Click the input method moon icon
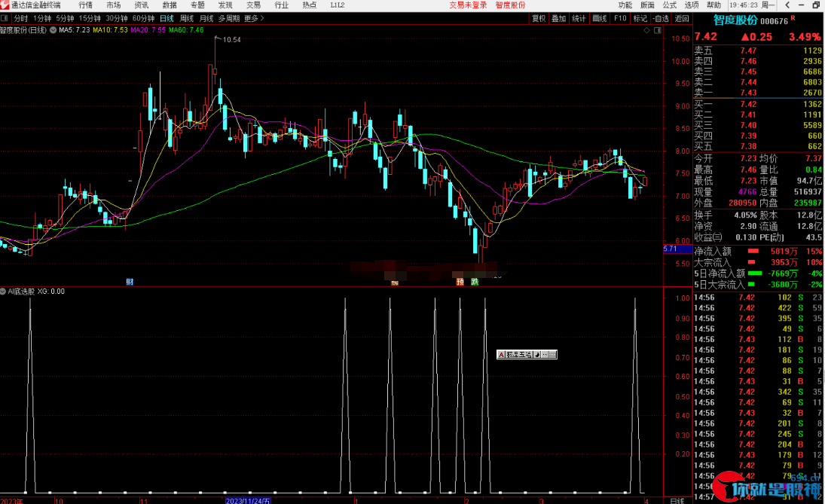Image resolution: width=825 pixels, height=504 pixels. click(536, 355)
